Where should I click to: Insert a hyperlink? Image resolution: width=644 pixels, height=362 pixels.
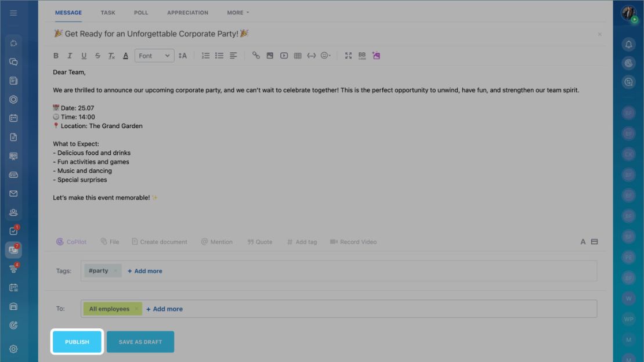pos(256,56)
